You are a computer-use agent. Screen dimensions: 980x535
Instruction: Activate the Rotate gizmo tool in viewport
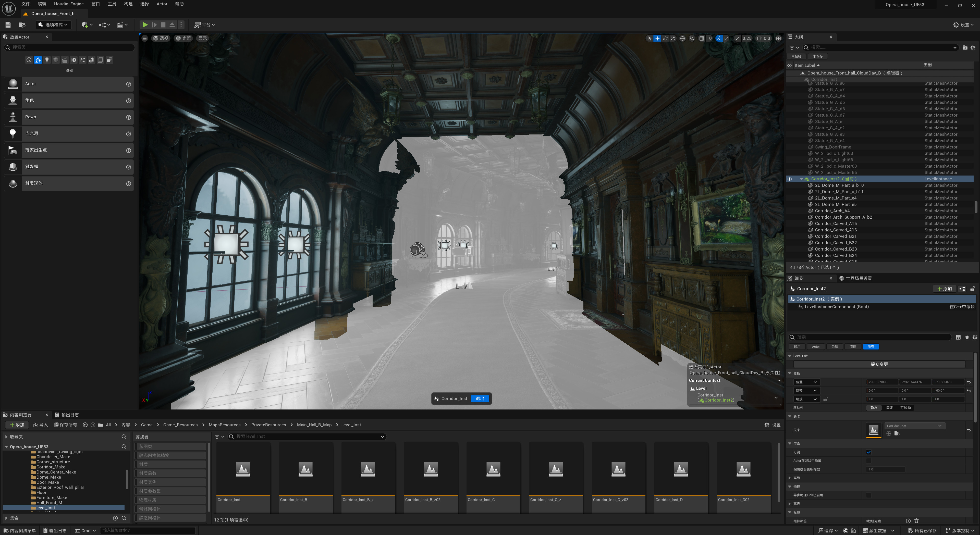(665, 39)
